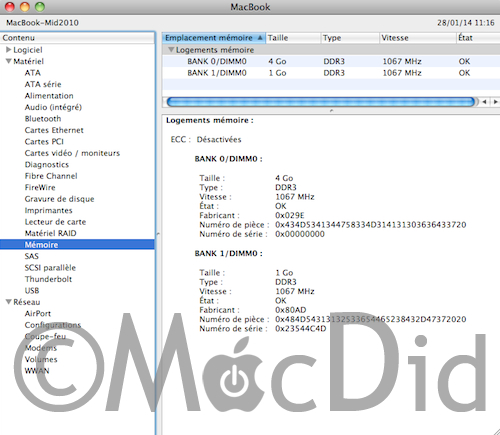The image size is (500, 435).
Task: Select Diagnostics entry
Action: tap(47, 165)
